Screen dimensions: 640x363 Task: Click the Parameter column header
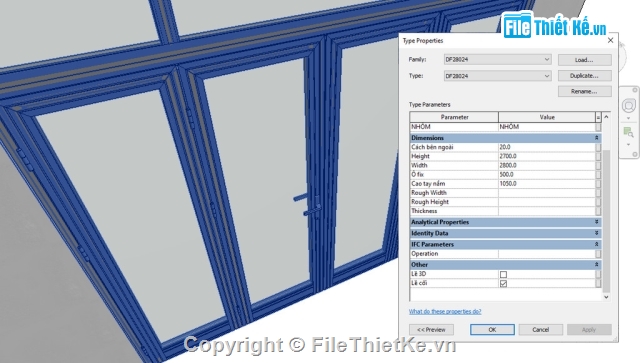click(x=454, y=117)
